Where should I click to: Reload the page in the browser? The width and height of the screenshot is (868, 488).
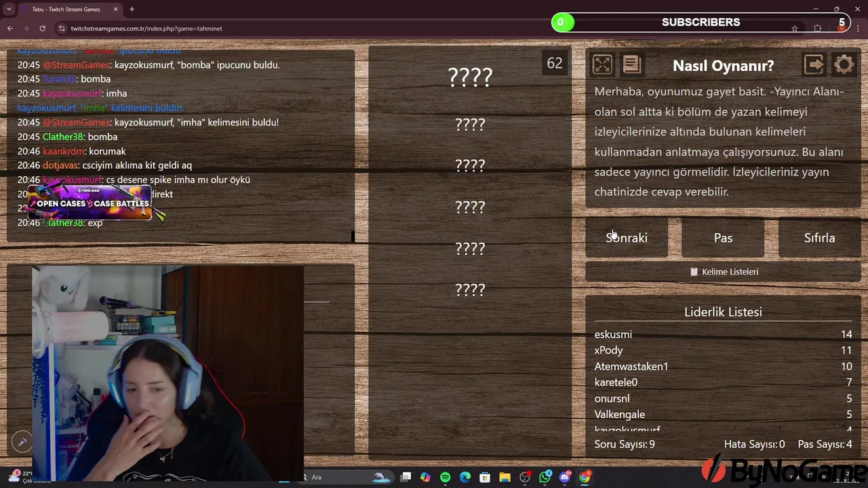coord(42,28)
